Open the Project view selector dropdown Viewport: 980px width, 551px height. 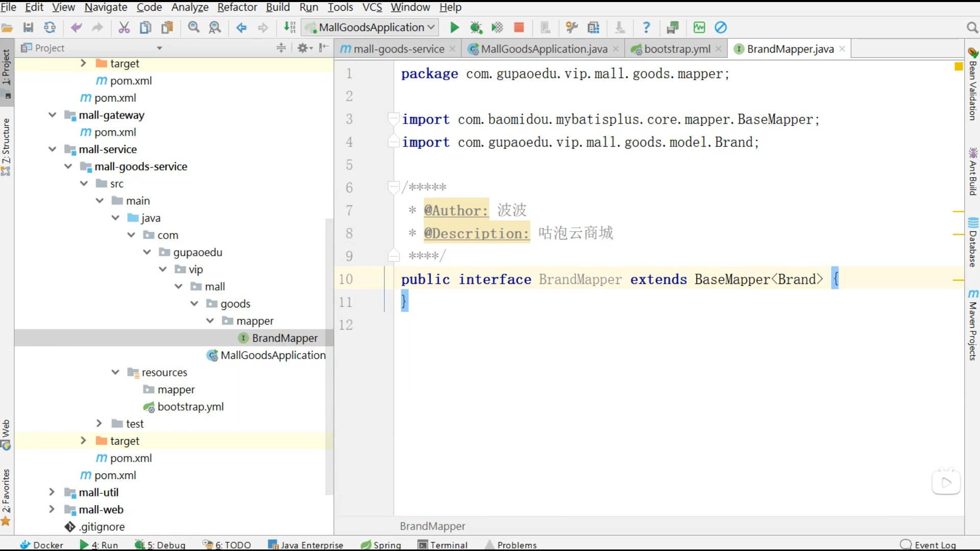160,47
